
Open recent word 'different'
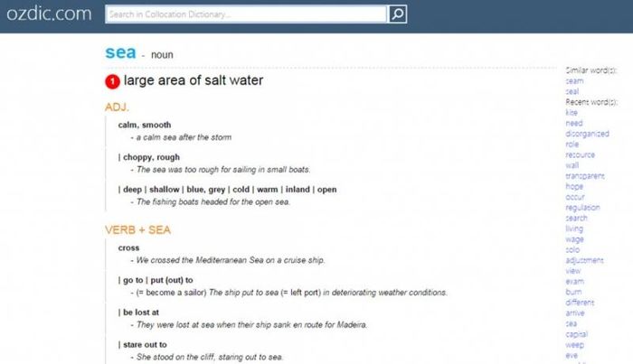580,302
